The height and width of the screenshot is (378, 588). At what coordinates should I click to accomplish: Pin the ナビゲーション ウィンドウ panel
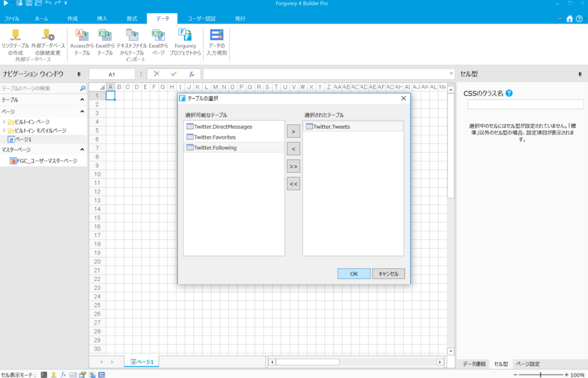click(79, 74)
